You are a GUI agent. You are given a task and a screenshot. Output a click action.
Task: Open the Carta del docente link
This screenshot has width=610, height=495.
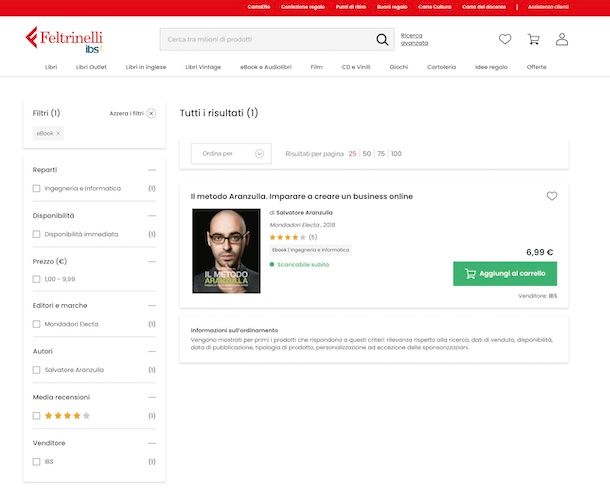[484, 7]
